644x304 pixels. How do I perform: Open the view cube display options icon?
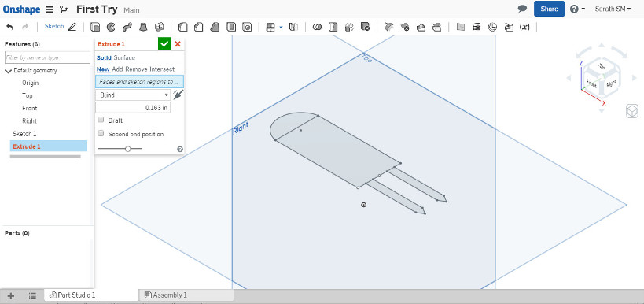pos(632,111)
